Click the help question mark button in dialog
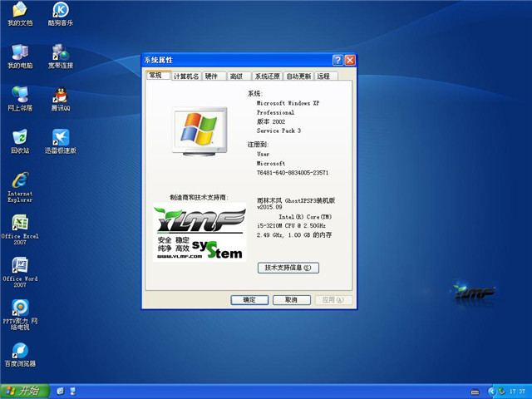Screen dimensions: 532x399 tap(337, 60)
